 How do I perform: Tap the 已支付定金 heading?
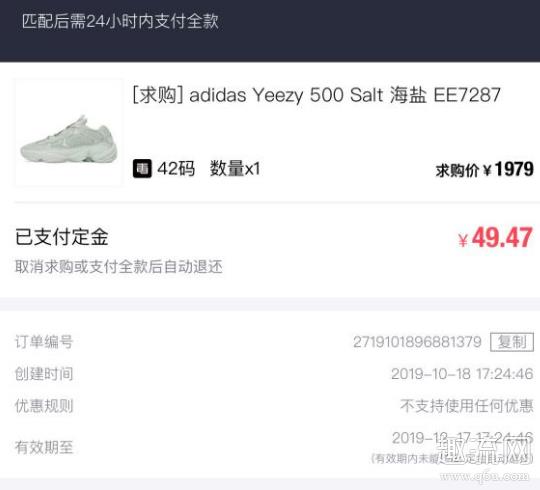tap(62, 237)
